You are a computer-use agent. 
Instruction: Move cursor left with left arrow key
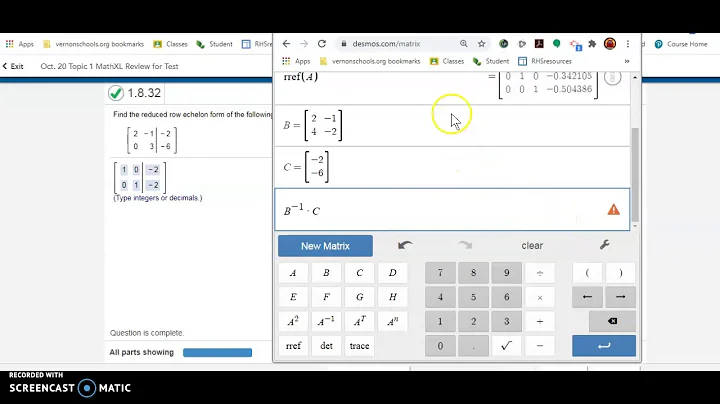coord(587,297)
